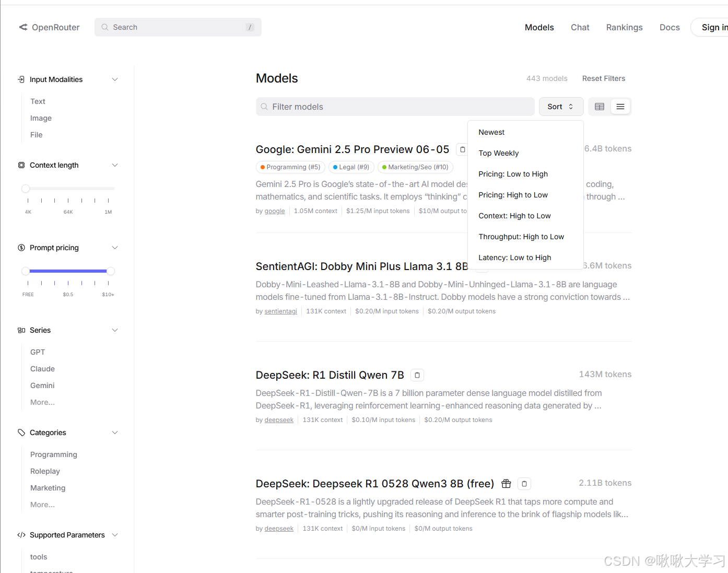Click Reset Filters
Screen dimensions: 728x573
coord(604,78)
